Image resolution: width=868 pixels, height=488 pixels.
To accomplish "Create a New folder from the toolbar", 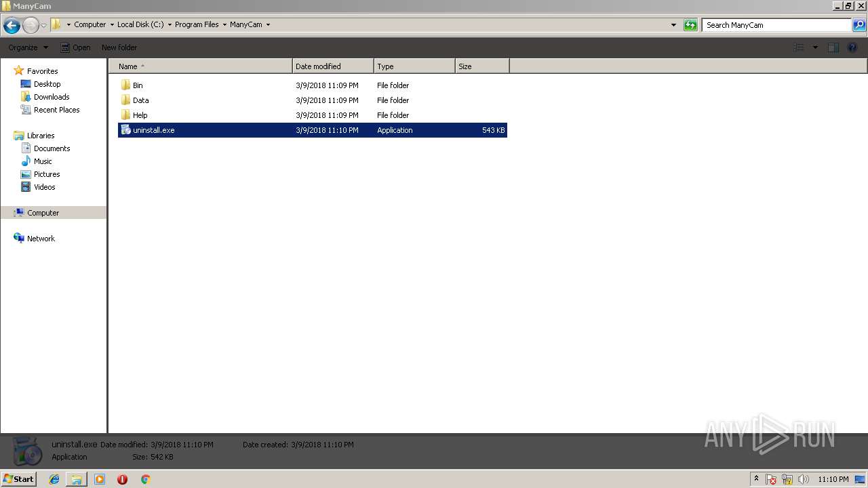I will pos(119,47).
